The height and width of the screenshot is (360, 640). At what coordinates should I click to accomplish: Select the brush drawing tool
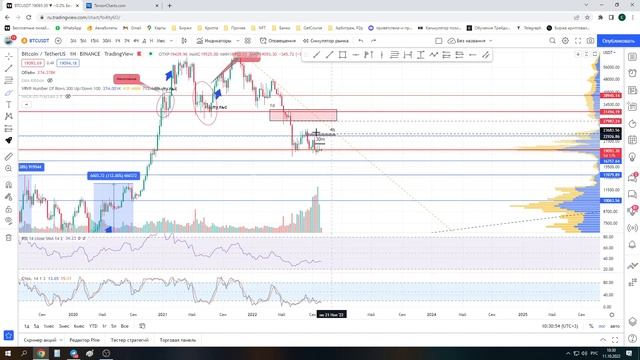click(x=9, y=93)
